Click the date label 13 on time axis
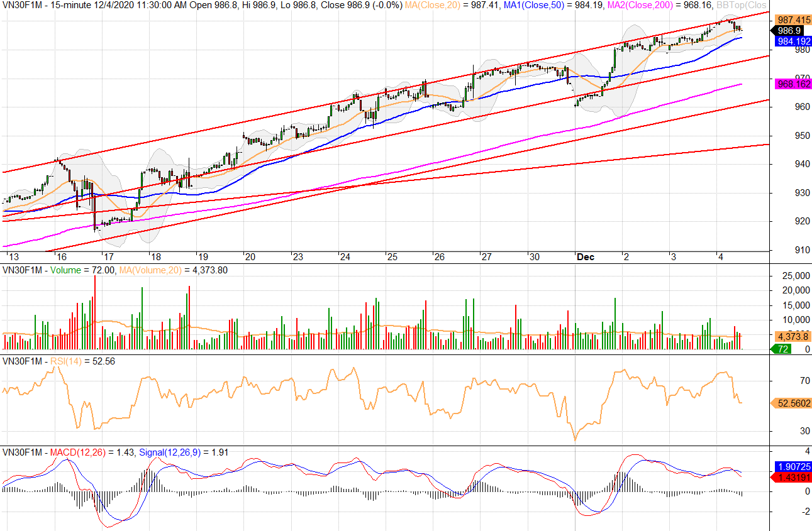 tap(13, 257)
